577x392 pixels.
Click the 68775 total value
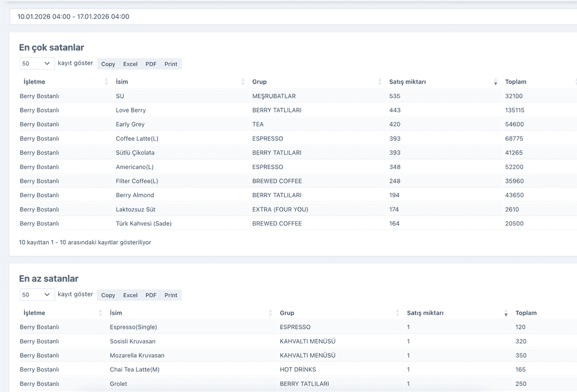tap(514, 138)
